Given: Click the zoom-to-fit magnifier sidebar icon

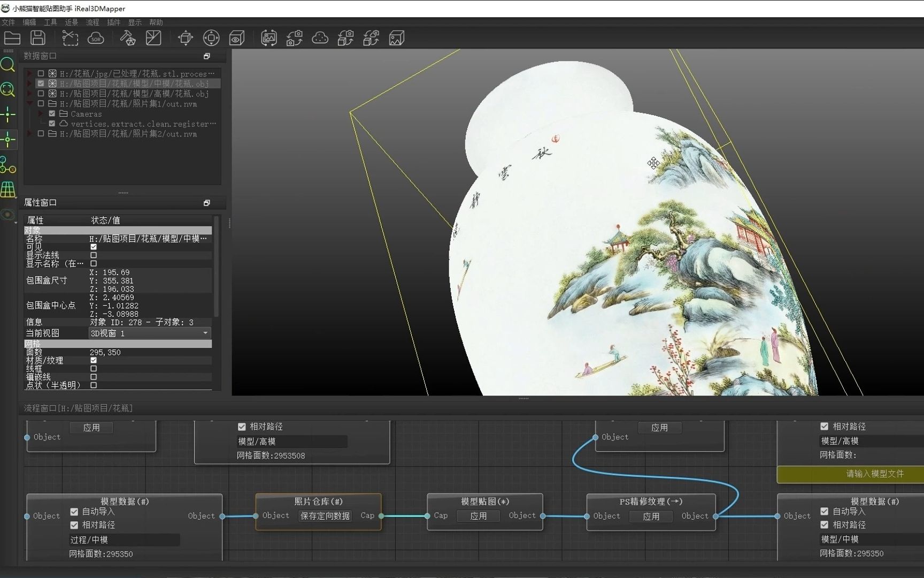Looking at the screenshot, I should click(8, 89).
